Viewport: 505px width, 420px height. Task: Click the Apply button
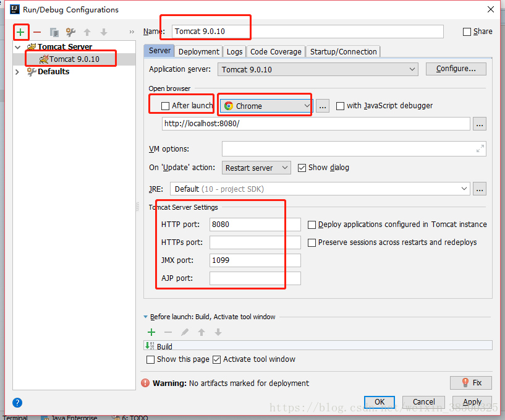(472, 402)
